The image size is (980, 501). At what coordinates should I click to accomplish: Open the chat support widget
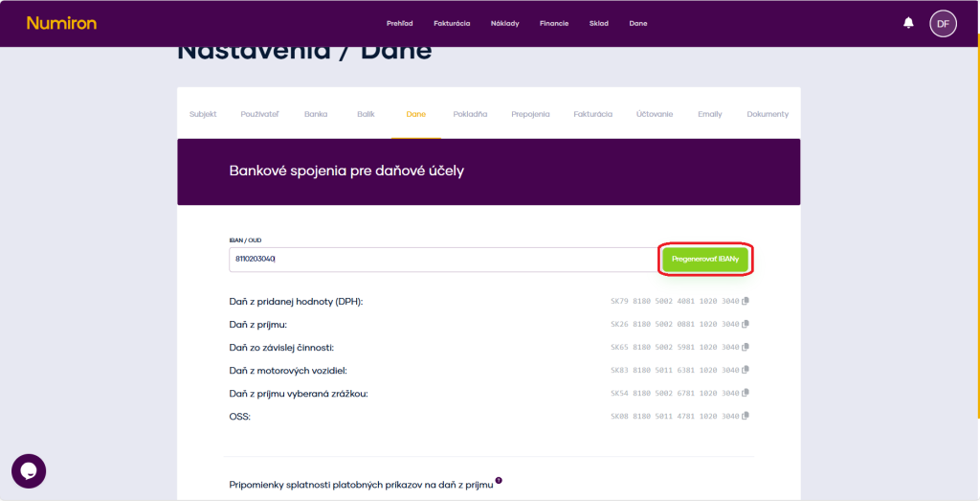click(x=29, y=470)
